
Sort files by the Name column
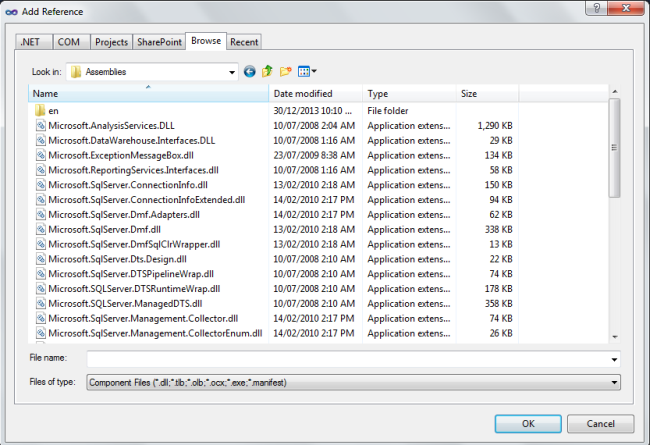(x=148, y=93)
